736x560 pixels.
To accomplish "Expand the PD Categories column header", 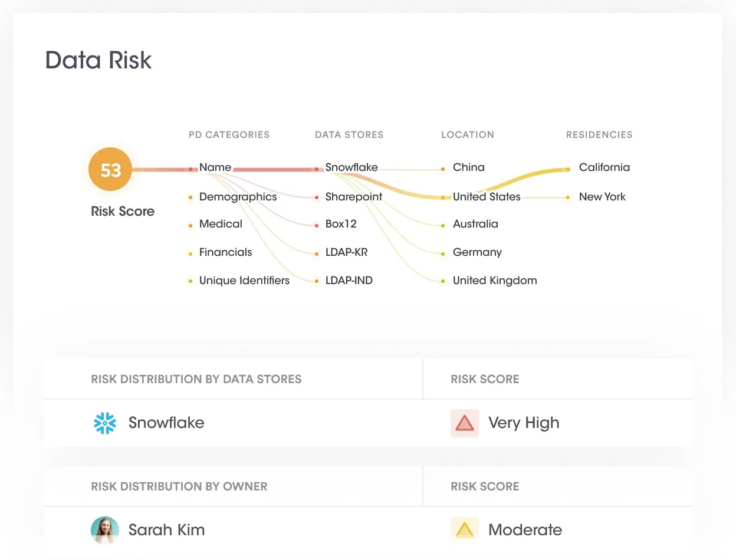I will point(229,134).
